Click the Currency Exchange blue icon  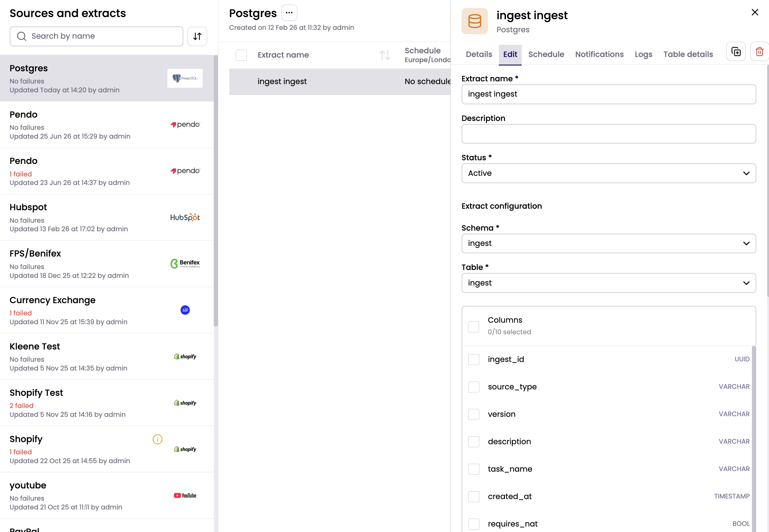click(185, 310)
